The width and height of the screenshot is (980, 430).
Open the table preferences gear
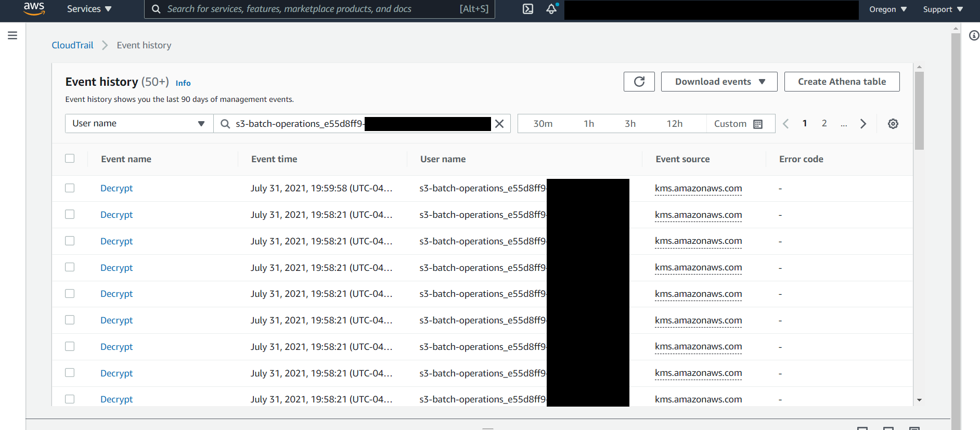pos(893,124)
